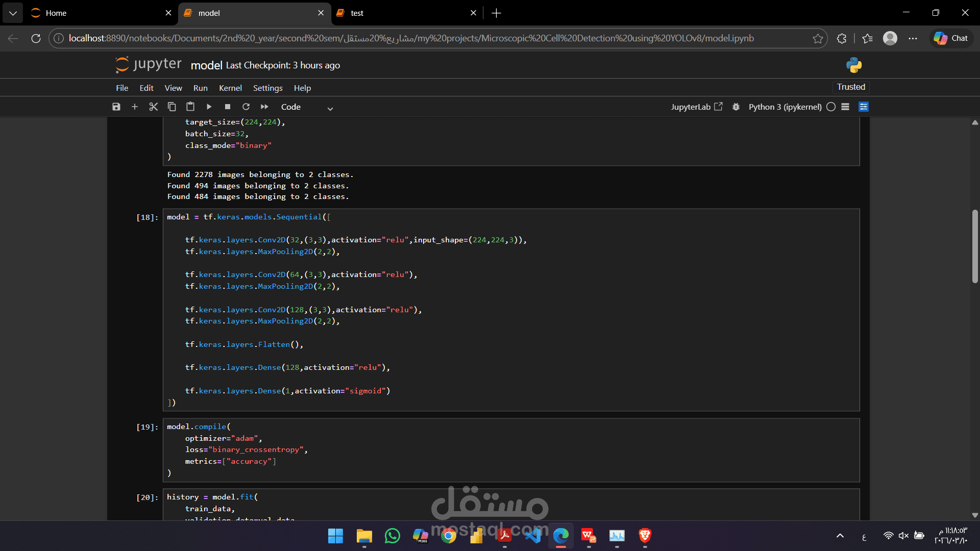Toggle the Trusted notebook indicator

[851, 87]
